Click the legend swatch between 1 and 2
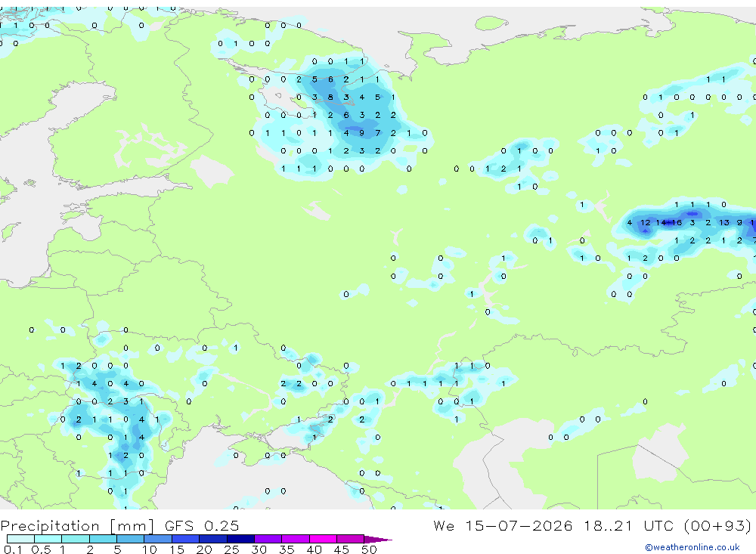 click(x=76, y=539)
